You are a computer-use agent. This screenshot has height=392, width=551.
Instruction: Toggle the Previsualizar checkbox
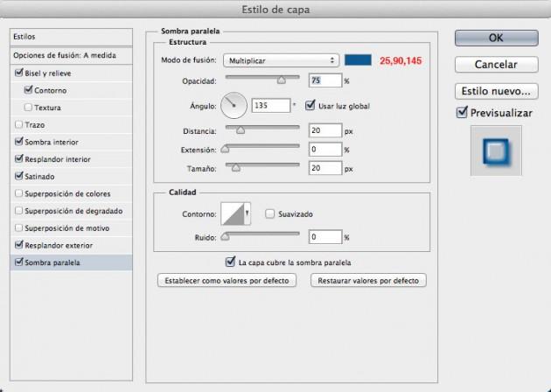pyautogui.click(x=462, y=112)
